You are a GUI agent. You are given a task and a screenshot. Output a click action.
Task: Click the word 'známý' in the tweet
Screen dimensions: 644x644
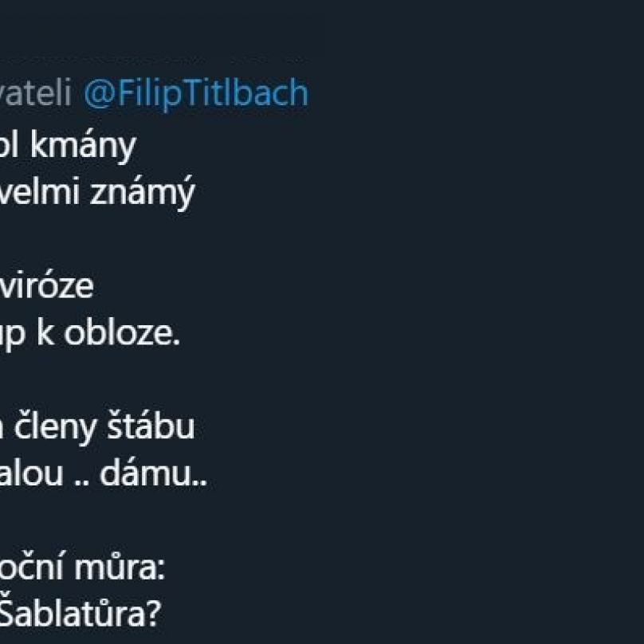click(142, 193)
